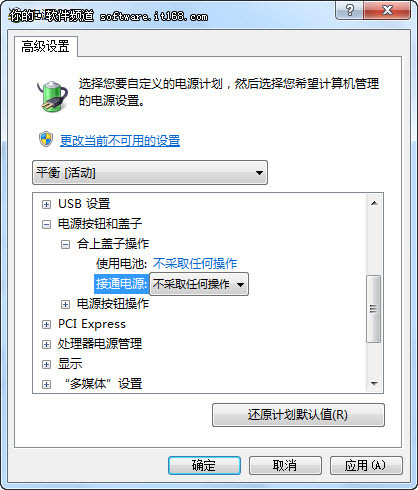Expand the PCI Express node
The width and height of the screenshot is (418, 490).
(x=47, y=324)
